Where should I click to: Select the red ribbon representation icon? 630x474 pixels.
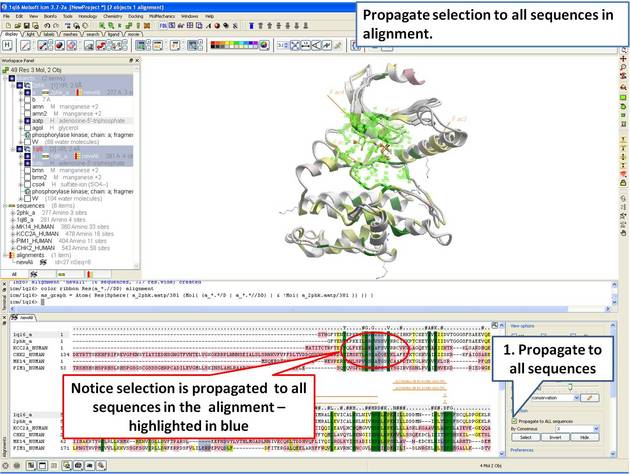pos(100,45)
